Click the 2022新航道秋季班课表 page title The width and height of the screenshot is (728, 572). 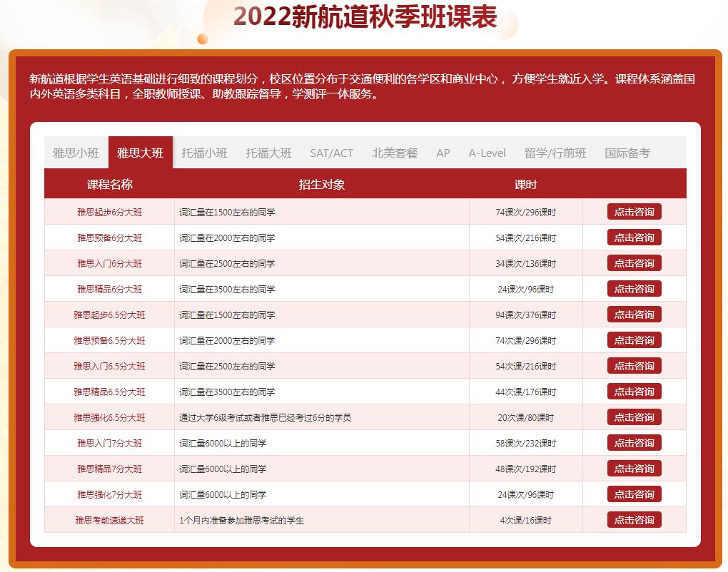tap(365, 16)
